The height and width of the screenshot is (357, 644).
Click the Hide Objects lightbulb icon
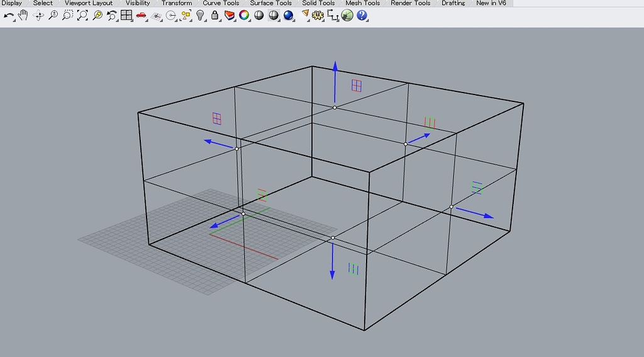click(x=200, y=16)
